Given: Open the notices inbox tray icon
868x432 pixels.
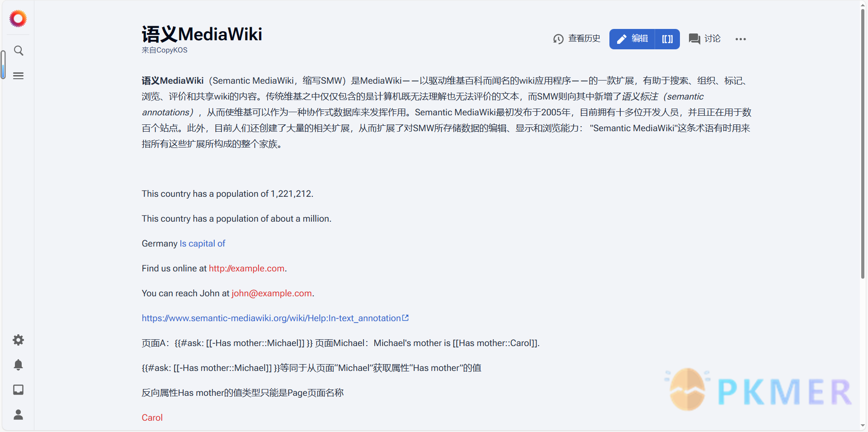Looking at the screenshot, I should click(x=19, y=389).
